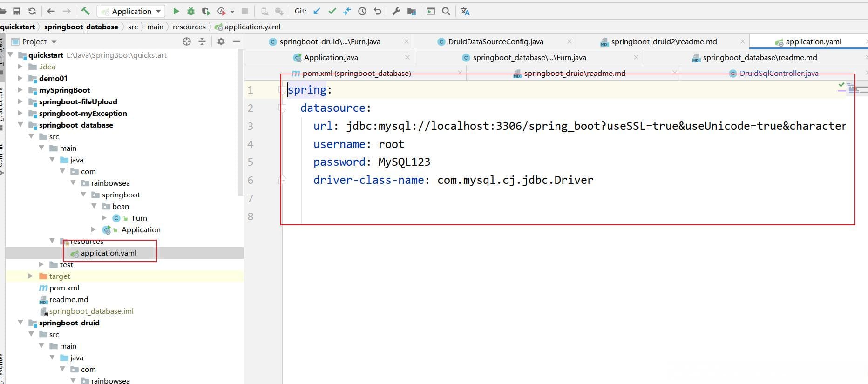Viewport: 868px width, 384px height.
Task: Switch to springboot_druid2 readme.md tab
Action: coord(664,41)
